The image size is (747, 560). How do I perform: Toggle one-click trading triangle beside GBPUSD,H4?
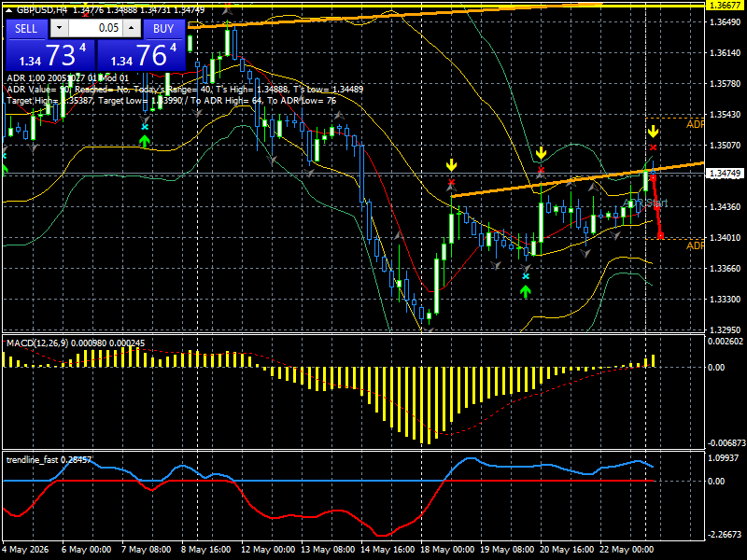point(9,10)
